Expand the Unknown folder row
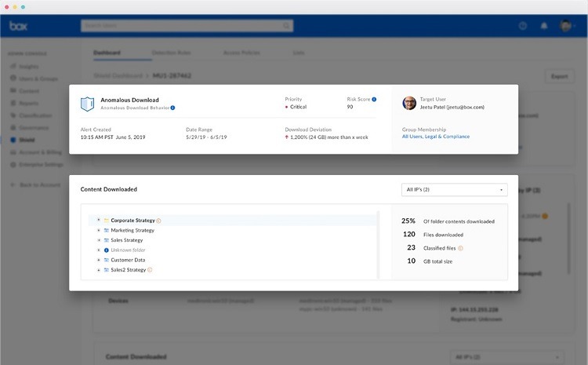This screenshot has width=588, height=365. click(99, 250)
